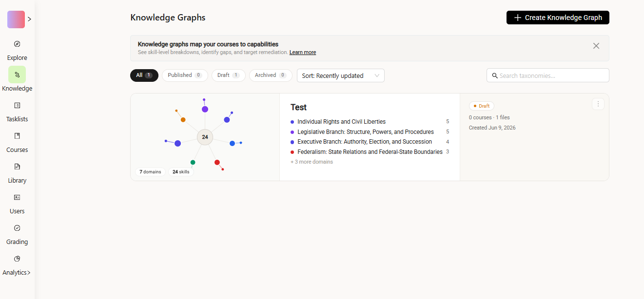The image size is (644, 299).
Task: Select the All filter tab
Action: pos(144,75)
